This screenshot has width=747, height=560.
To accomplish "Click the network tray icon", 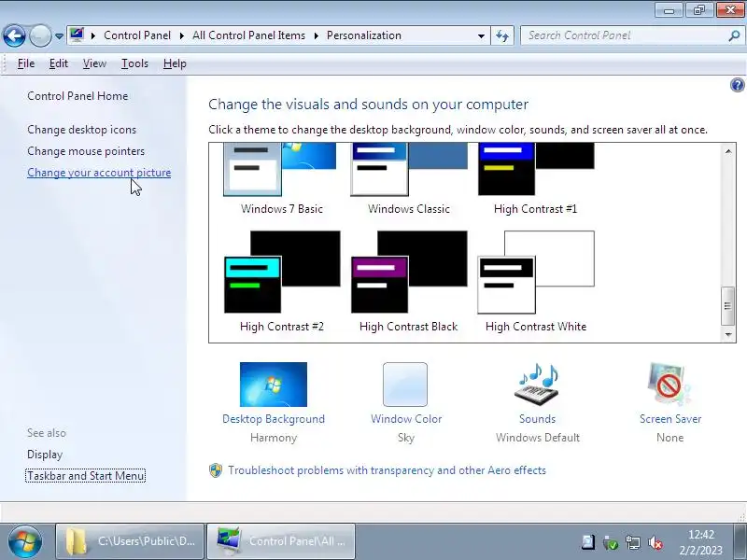I will (633, 542).
